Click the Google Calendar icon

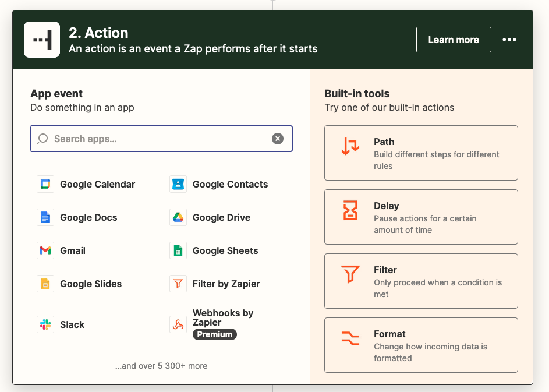[45, 185]
